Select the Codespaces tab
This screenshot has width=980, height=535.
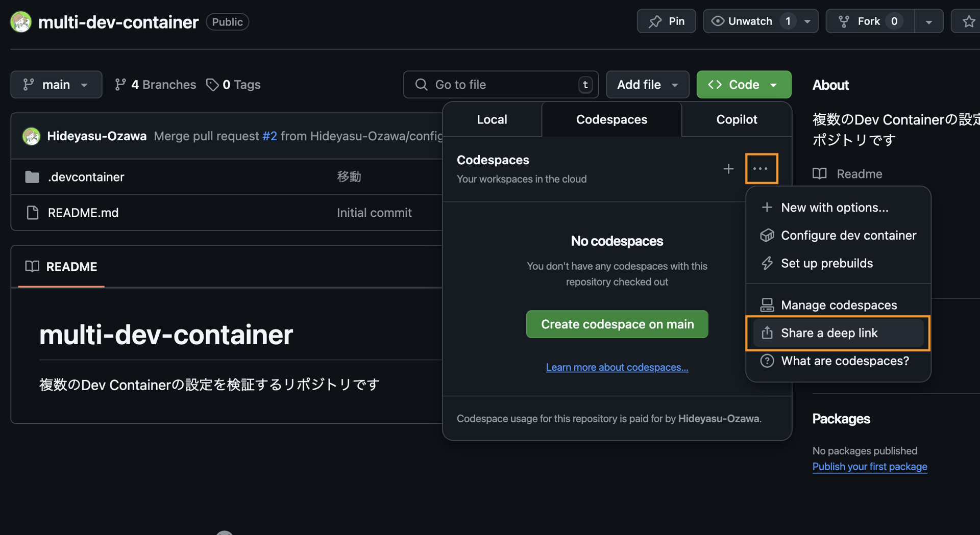point(611,119)
